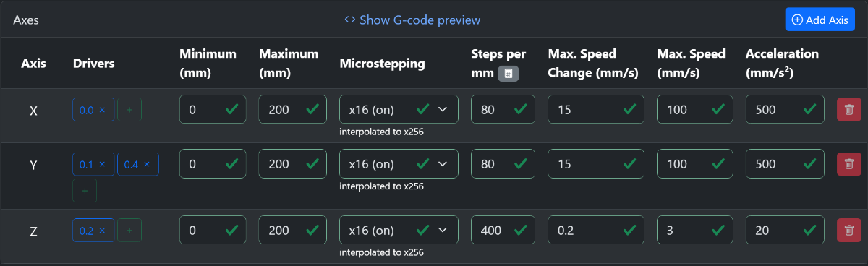
Task: Add a driver to the Z axis
Action: coord(129,231)
